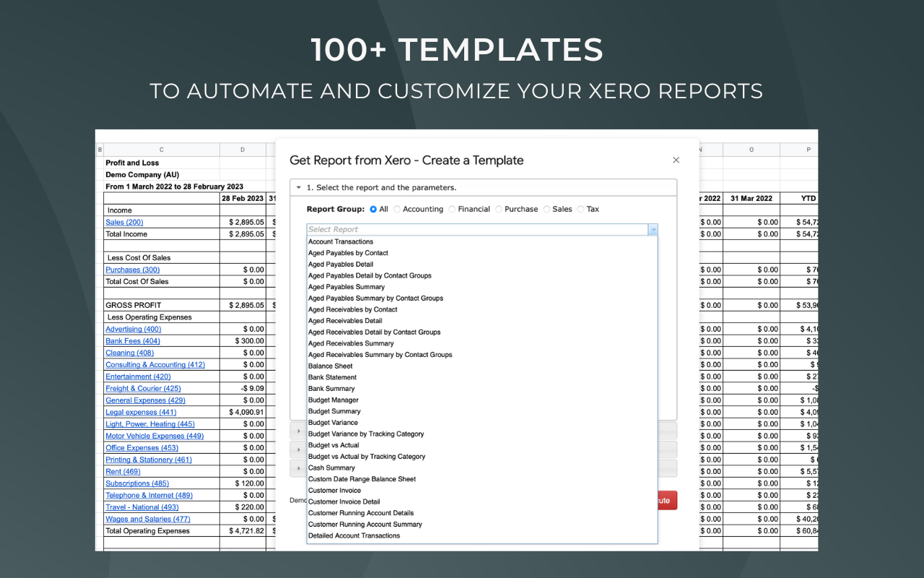Choose the Accounting report group option

click(x=397, y=210)
